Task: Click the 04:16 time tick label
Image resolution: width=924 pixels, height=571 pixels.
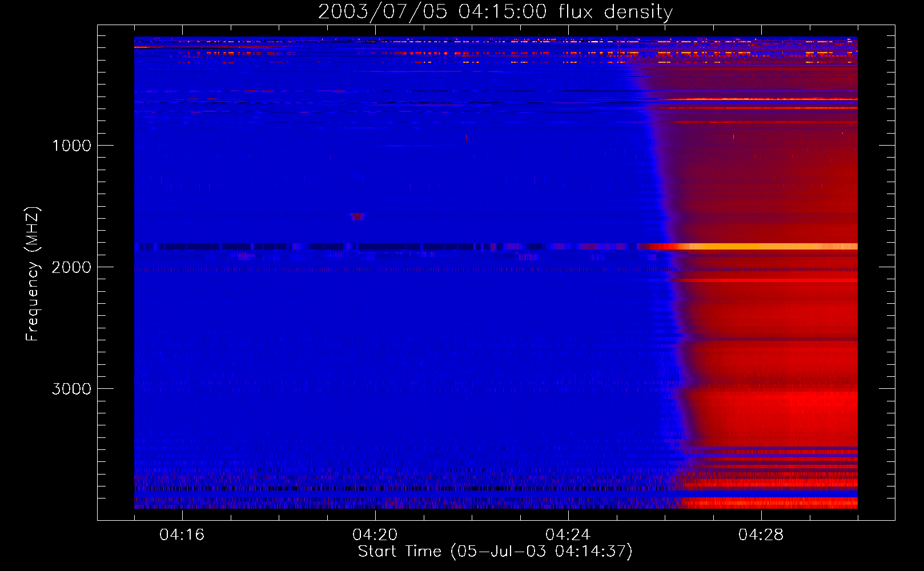Action: point(182,534)
